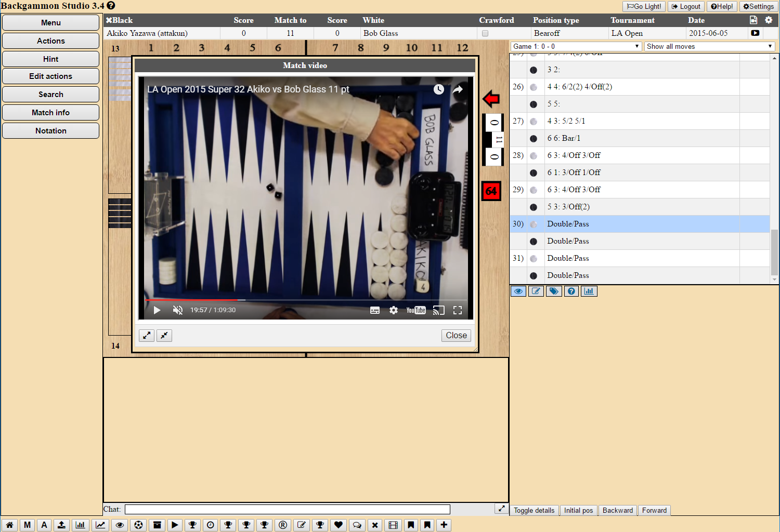Image resolution: width=780 pixels, height=532 pixels.
Task: Click the heart icon in bottom toolbar
Action: click(x=339, y=525)
